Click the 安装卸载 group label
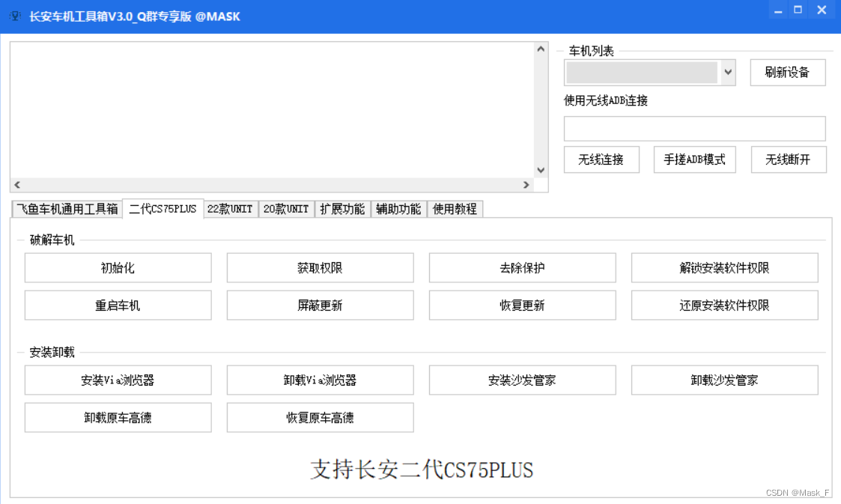The image size is (841, 504). tap(52, 352)
